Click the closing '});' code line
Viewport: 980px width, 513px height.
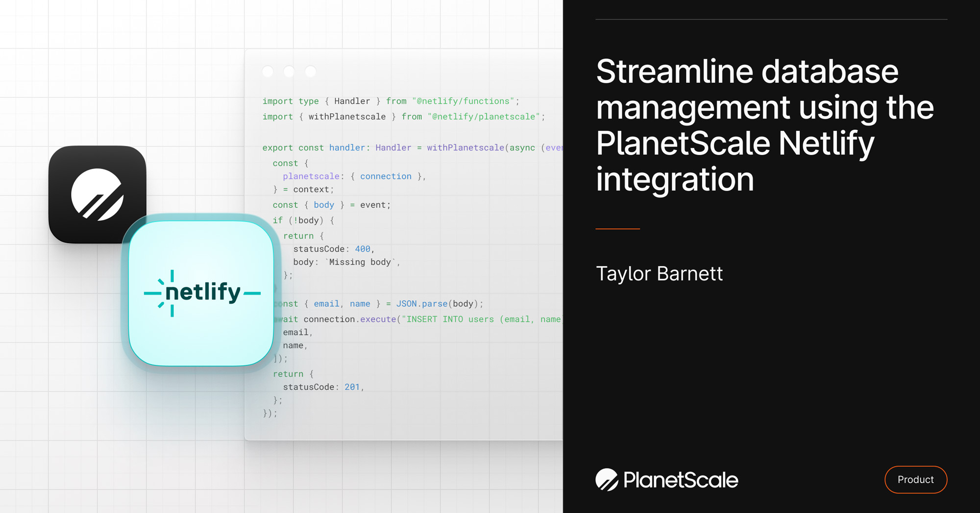tap(270, 414)
